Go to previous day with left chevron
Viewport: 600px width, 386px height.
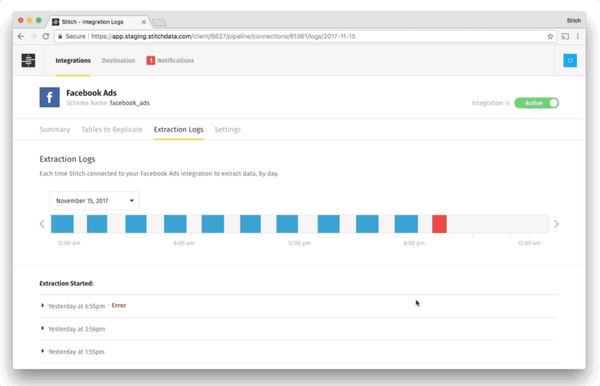tap(42, 224)
